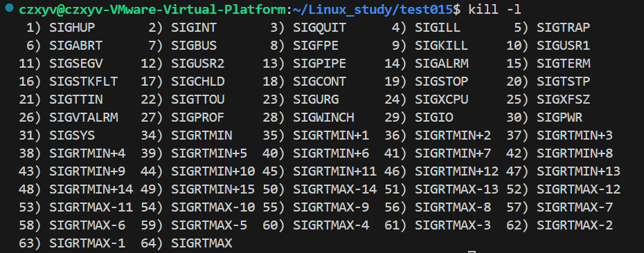
Task: Click the SIGRTMIN+15 signal entry
Action: coord(213,189)
